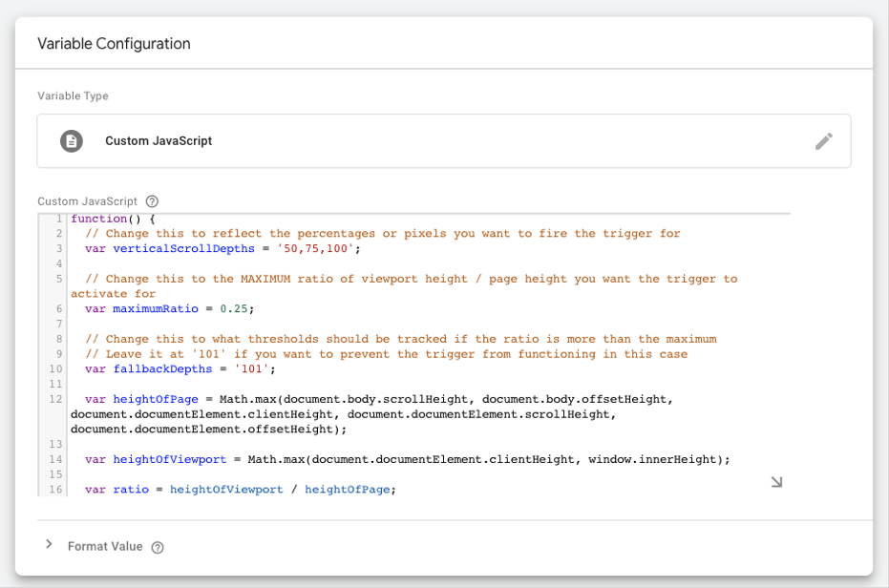Click the Variable Configuration header
The width and height of the screenshot is (889, 588).
click(x=113, y=43)
